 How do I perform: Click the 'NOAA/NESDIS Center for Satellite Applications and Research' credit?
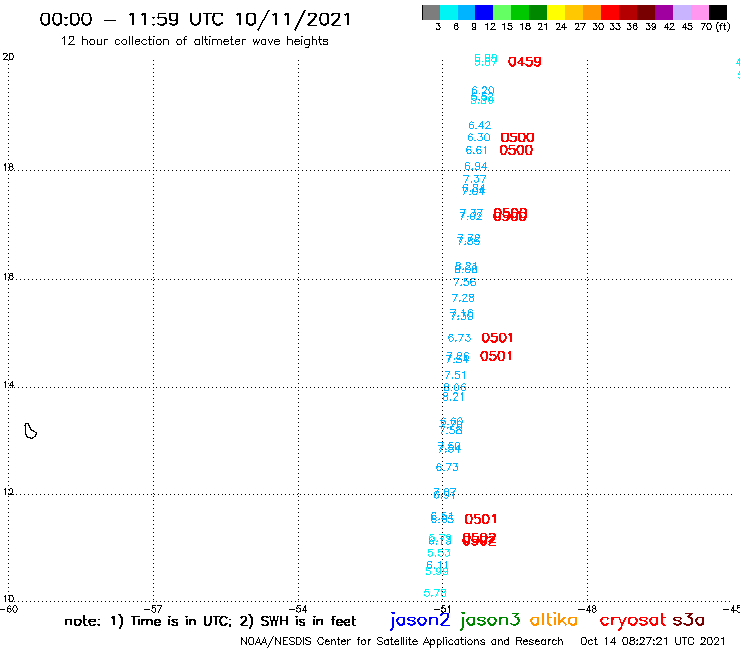[402, 641]
